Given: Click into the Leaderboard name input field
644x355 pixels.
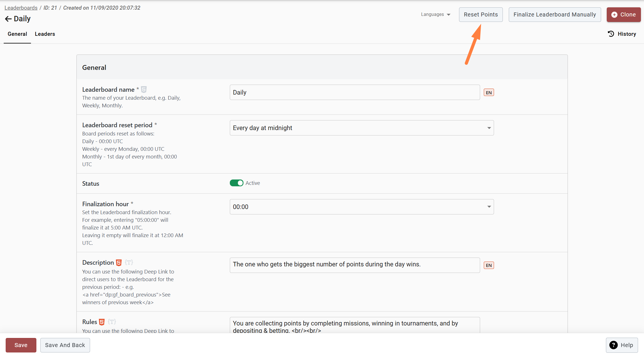Looking at the screenshot, I should (355, 92).
